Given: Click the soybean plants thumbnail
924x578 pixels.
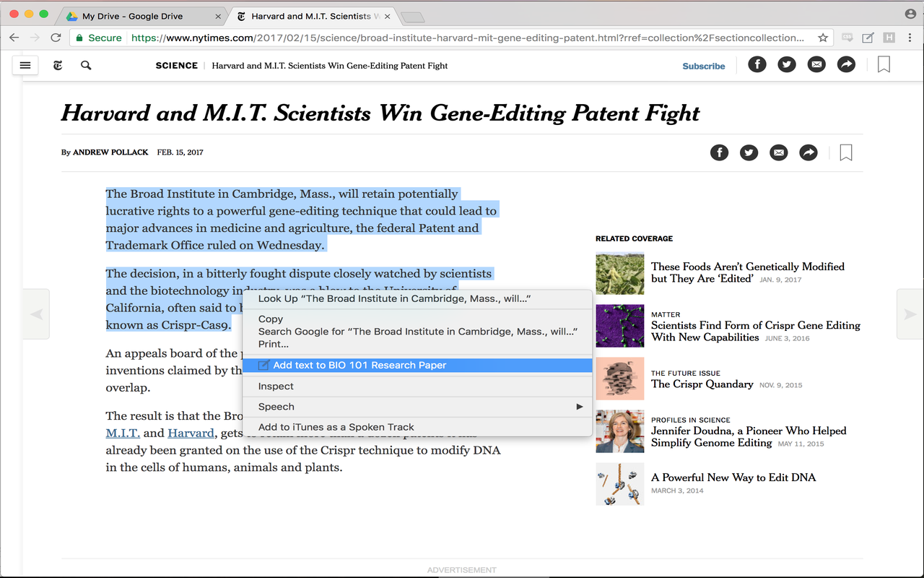Looking at the screenshot, I should (620, 273).
